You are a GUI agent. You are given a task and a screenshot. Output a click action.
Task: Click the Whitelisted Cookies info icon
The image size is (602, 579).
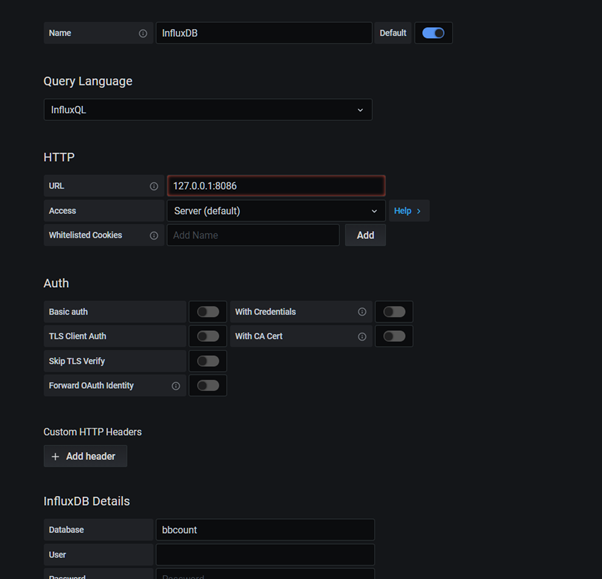pyautogui.click(x=154, y=235)
